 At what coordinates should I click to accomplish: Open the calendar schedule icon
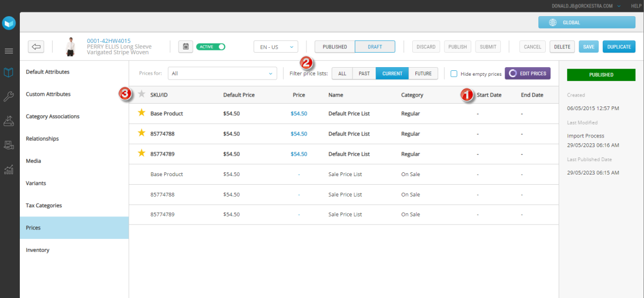185,47
